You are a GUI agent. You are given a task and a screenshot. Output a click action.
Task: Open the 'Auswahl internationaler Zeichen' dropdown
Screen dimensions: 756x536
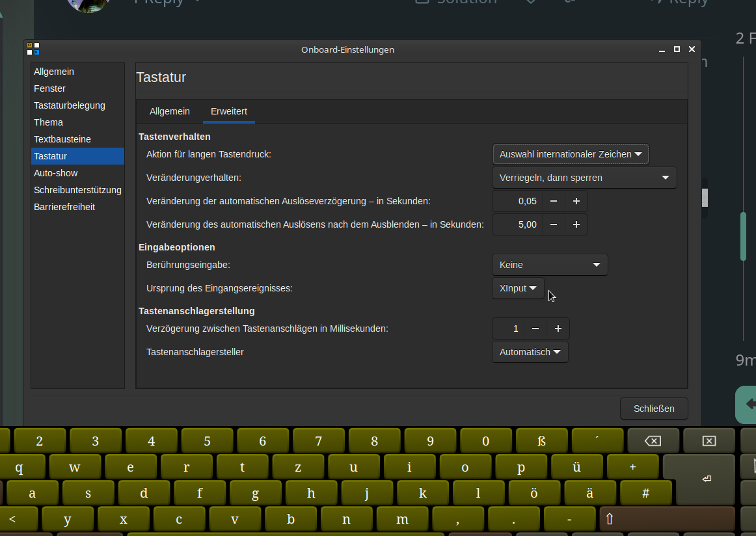click(x=570, y=155)
